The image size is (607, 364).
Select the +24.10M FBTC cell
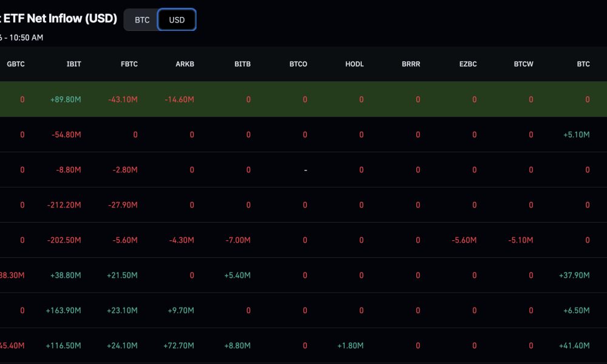[x=122, y=346]
